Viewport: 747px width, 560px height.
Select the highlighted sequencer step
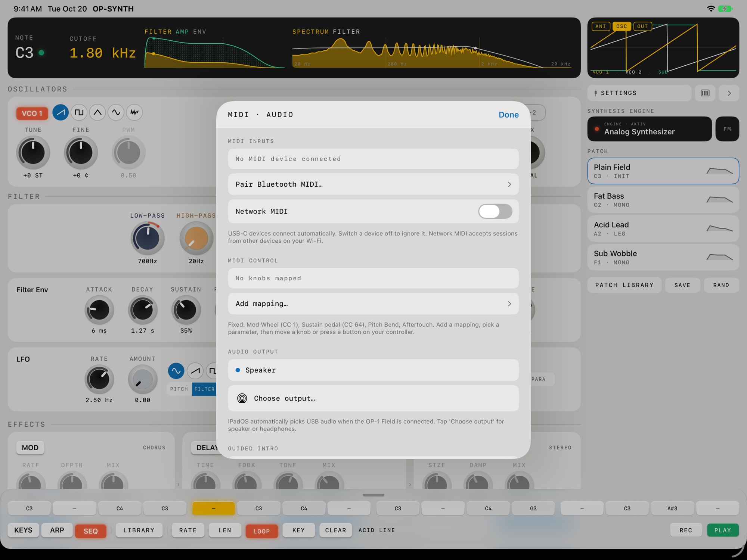coord(213,508)
